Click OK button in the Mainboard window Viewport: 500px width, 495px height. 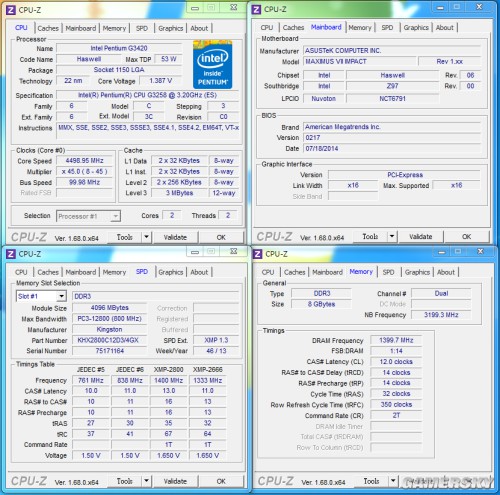(466, 237)
